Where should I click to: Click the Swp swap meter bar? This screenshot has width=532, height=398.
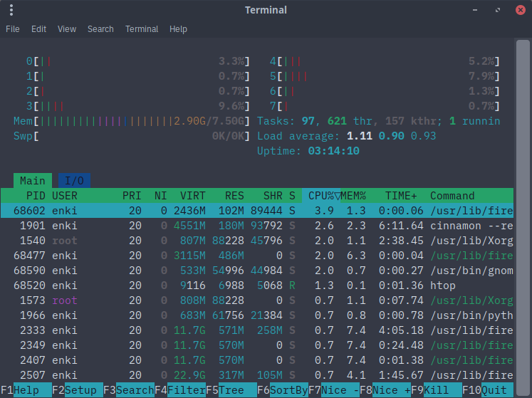coord(132,136)
